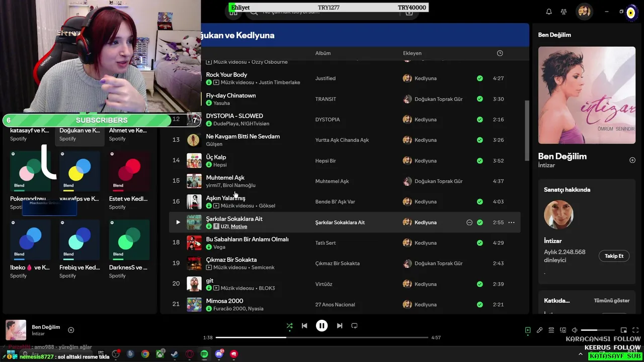This screenshot has width=644, height=362.
Task: Toggle the green check on Üç Kalp
Action: pyautogui.click(x=480, y=161)
